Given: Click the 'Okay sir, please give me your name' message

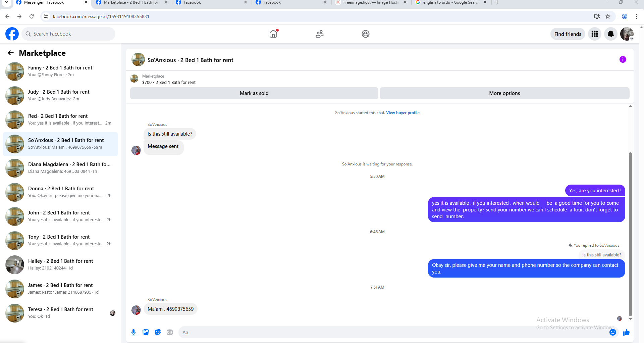Looking at the screenshot, I should pos(527,268).
